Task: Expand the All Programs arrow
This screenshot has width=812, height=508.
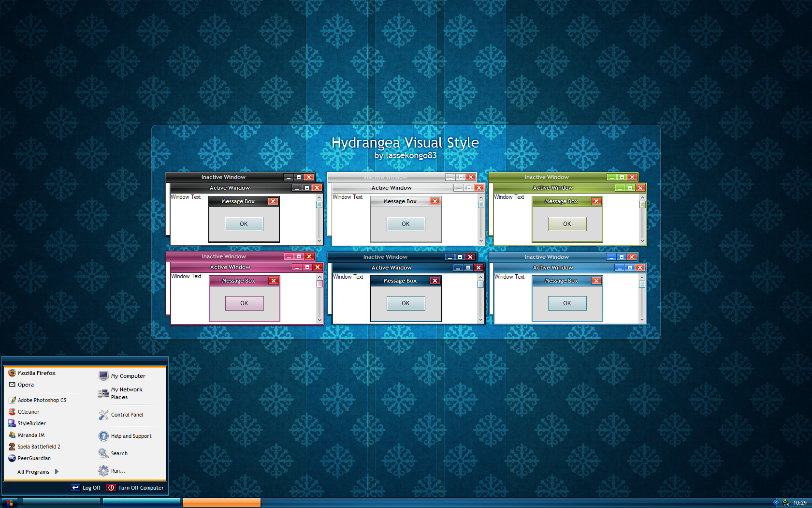Action: click(57, 472)
